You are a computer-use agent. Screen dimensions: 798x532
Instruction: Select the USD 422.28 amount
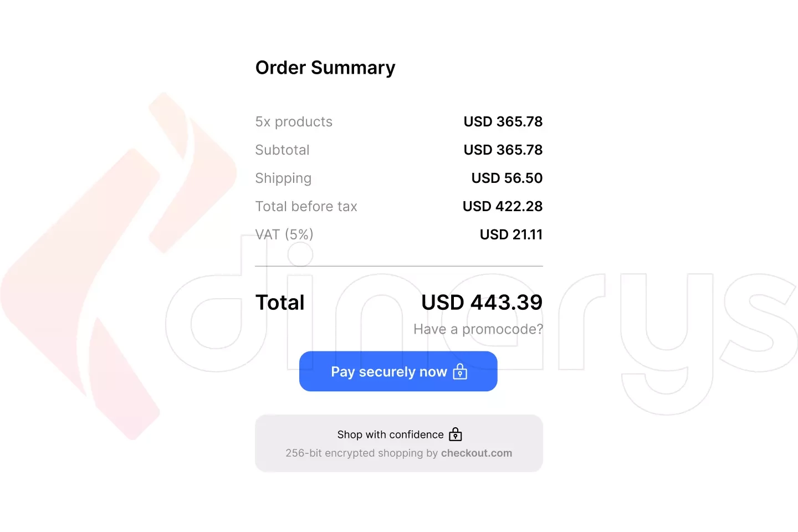503,206
